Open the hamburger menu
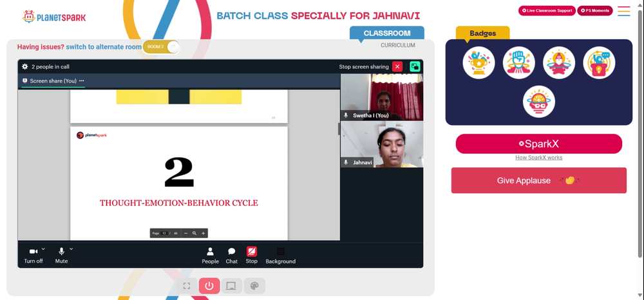This screenshot has width=644, height=300. coord(624,11)
